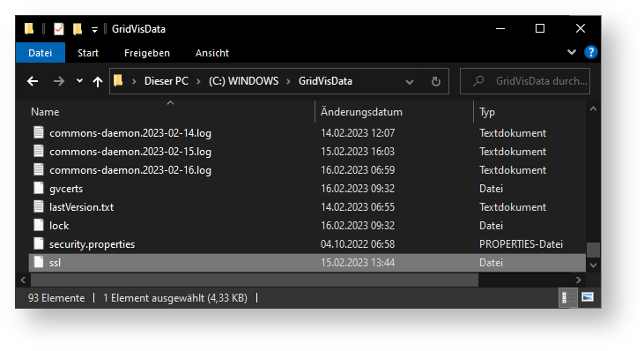Click the 93 Elemente status text

click(56, 298)
